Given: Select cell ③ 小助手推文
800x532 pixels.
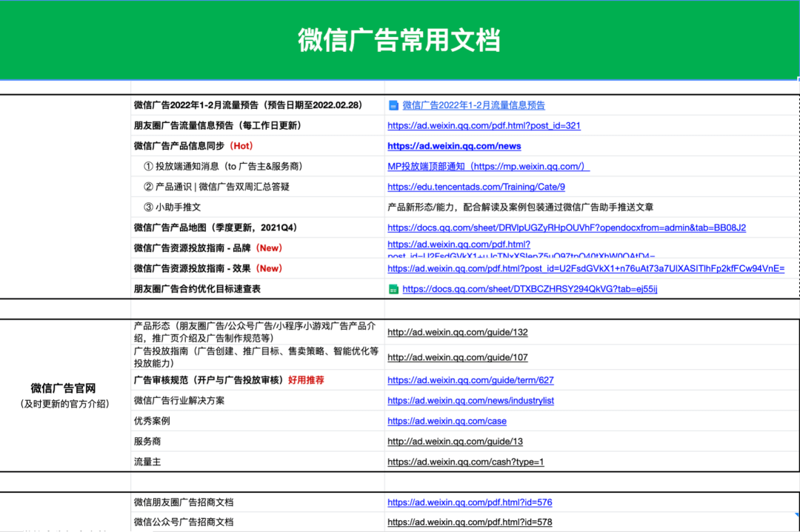Looking at the screenshot, I should point(258,207).
